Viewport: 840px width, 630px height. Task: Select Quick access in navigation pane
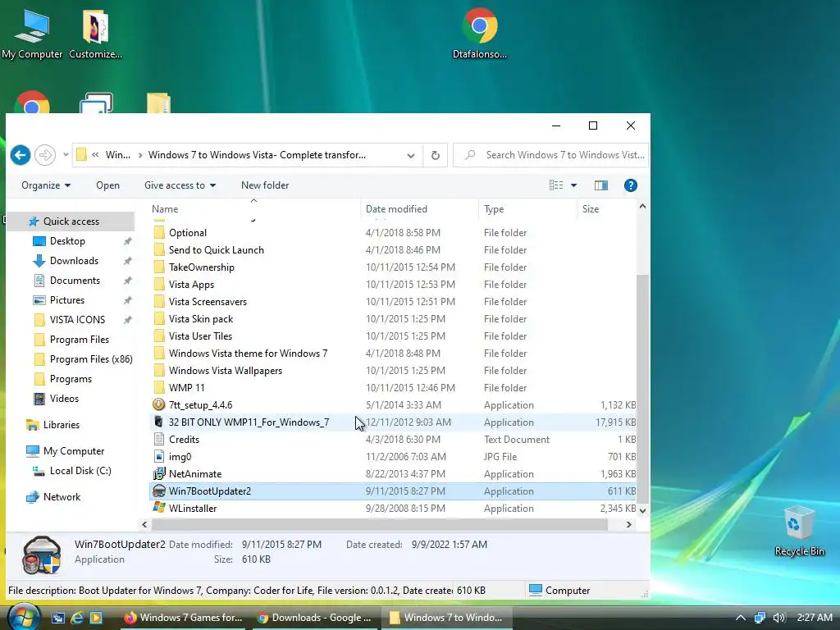[x=71, y=221]
